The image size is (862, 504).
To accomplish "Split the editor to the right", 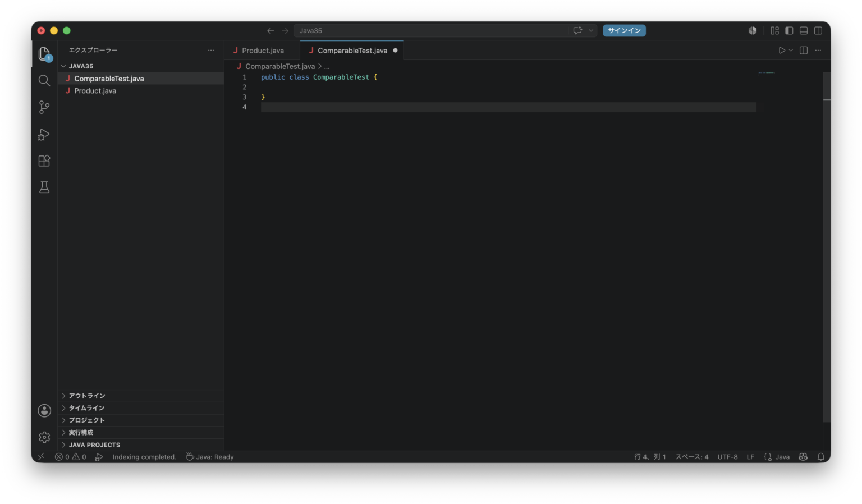I will click(x=804, y=51).
